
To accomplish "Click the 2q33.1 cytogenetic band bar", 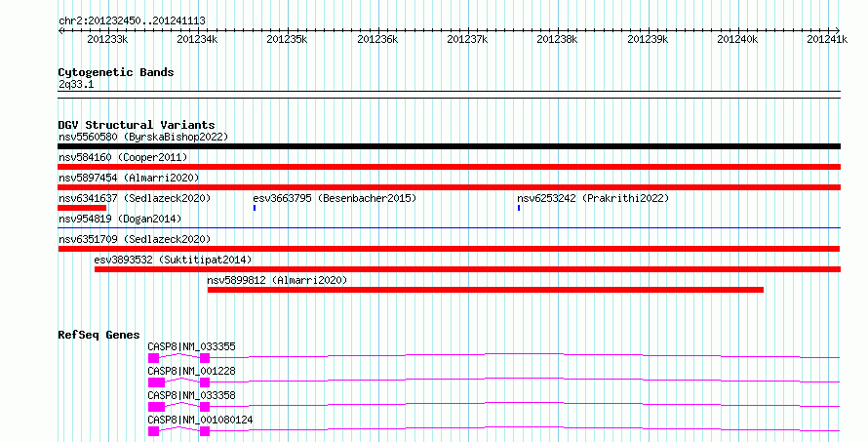I will (x=449, y=95).
